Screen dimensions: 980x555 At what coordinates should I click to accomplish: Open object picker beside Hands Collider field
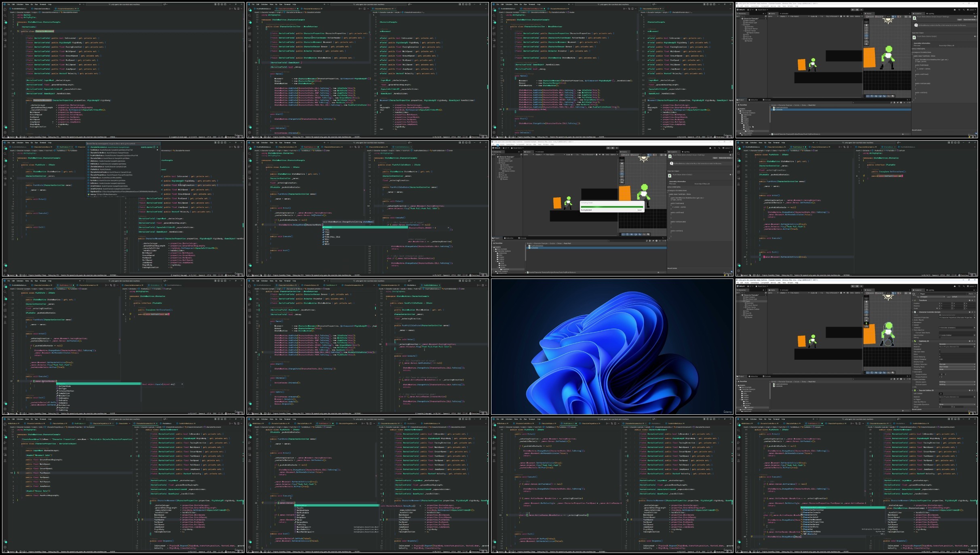(974, 335)
